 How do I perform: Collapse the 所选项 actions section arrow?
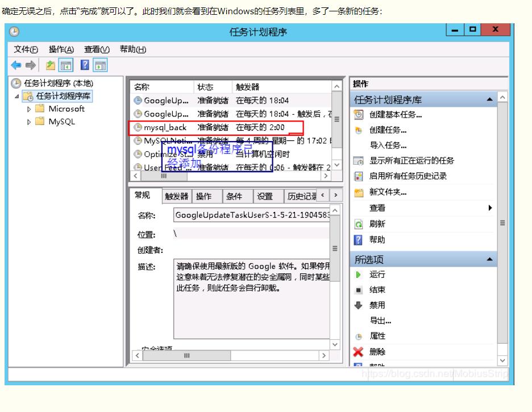click(x=489, y=259)
